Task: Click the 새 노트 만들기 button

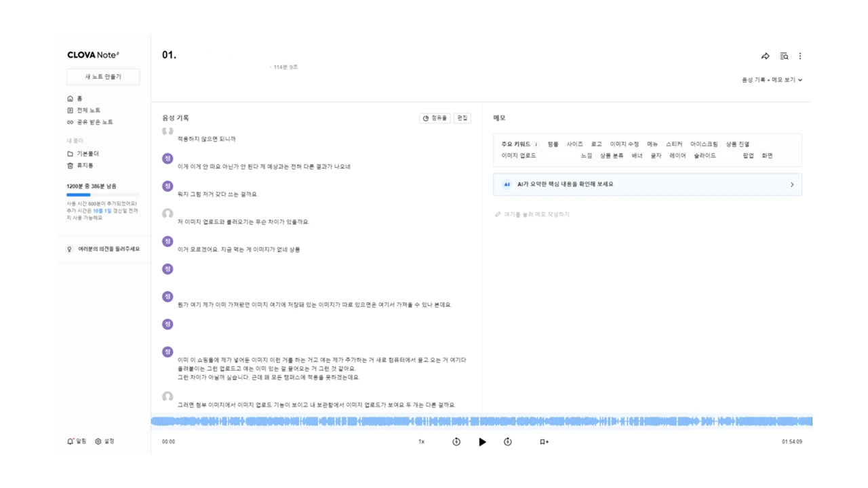Action: tap(102, 77)
